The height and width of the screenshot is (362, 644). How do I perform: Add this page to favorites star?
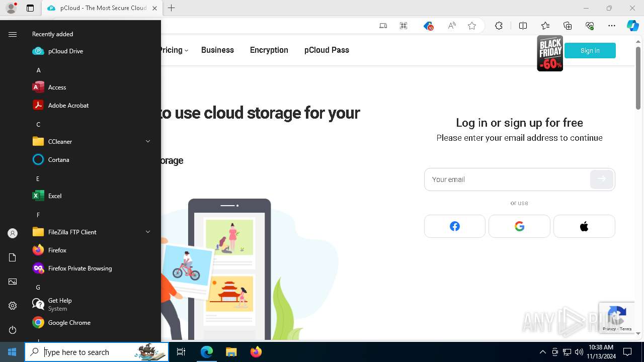[x=472, y=26]
